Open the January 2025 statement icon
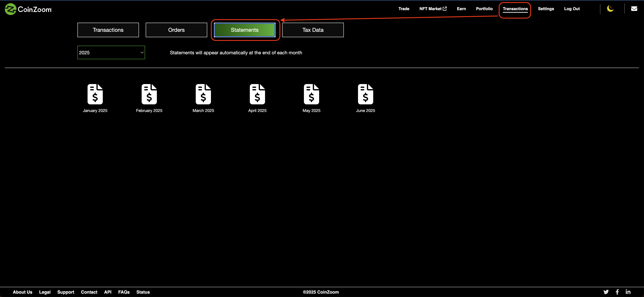Image resolution: width=644 pixels, height=297 pixels. [95, 94]
